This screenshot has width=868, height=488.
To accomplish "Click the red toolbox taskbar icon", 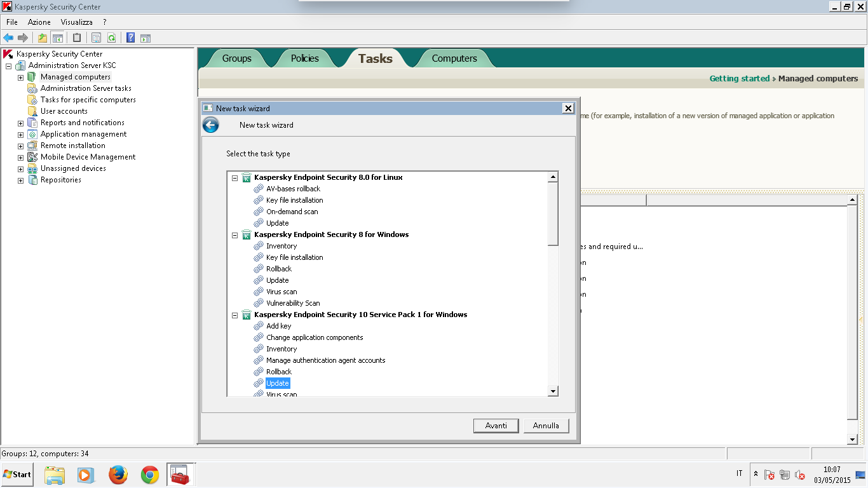I will coord(180,474).
